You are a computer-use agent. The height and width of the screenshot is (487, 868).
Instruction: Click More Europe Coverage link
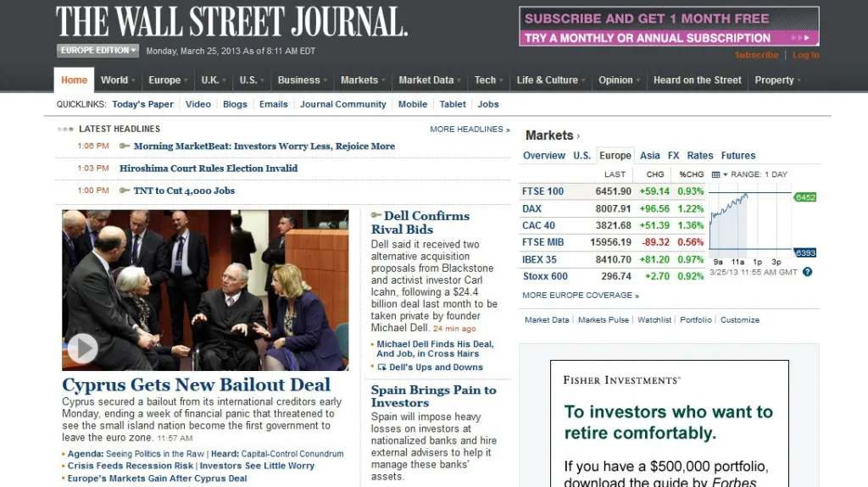580,296
